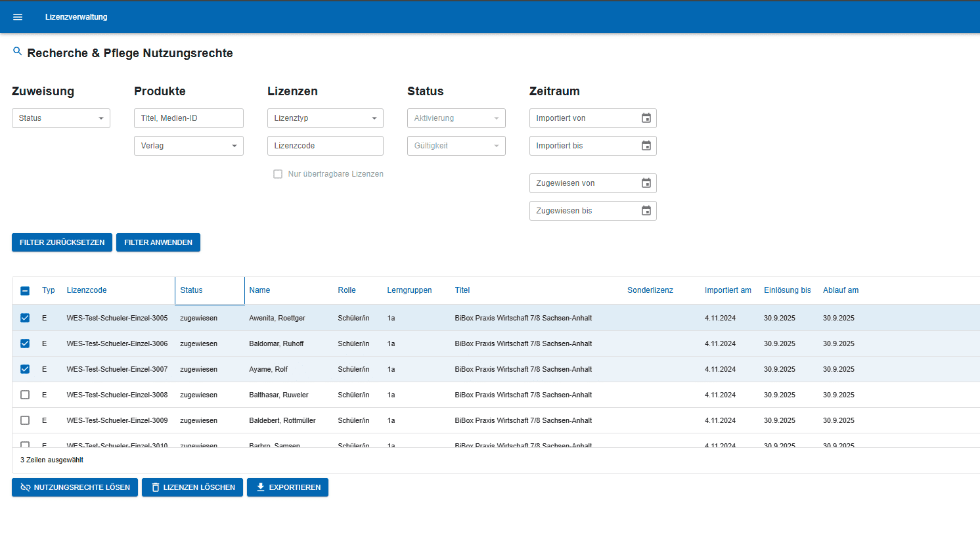980x551 pixels.
Task: Expand the Zuweisung Status dropdown
Action: 61,118
